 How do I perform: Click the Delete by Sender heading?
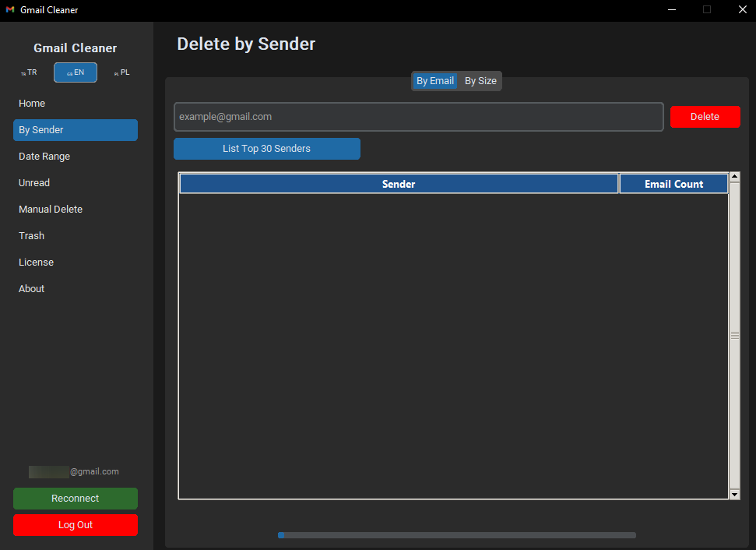tap(246, 44)
